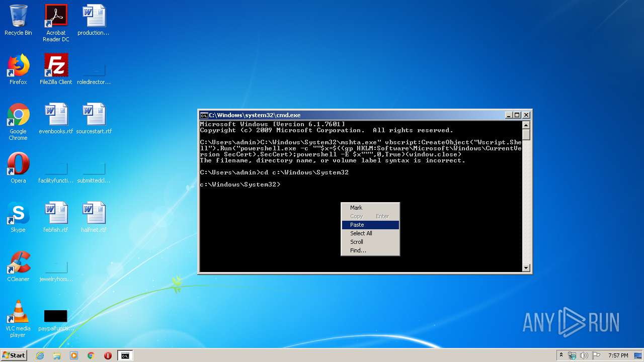Click the cmd window system menu icon
The height and width of the screenshot is (362, 644).
(x=204, y=115)
